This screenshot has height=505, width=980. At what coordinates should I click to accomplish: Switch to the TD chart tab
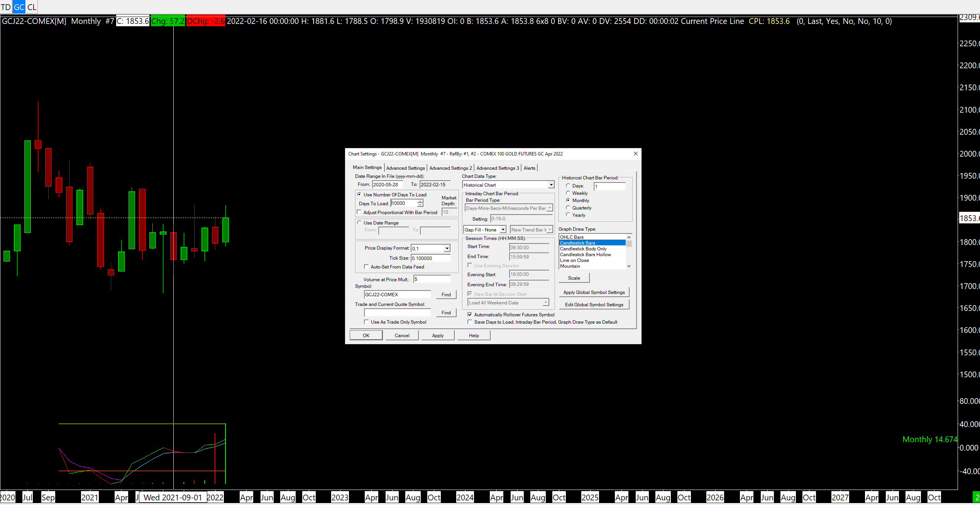point(6,7)
